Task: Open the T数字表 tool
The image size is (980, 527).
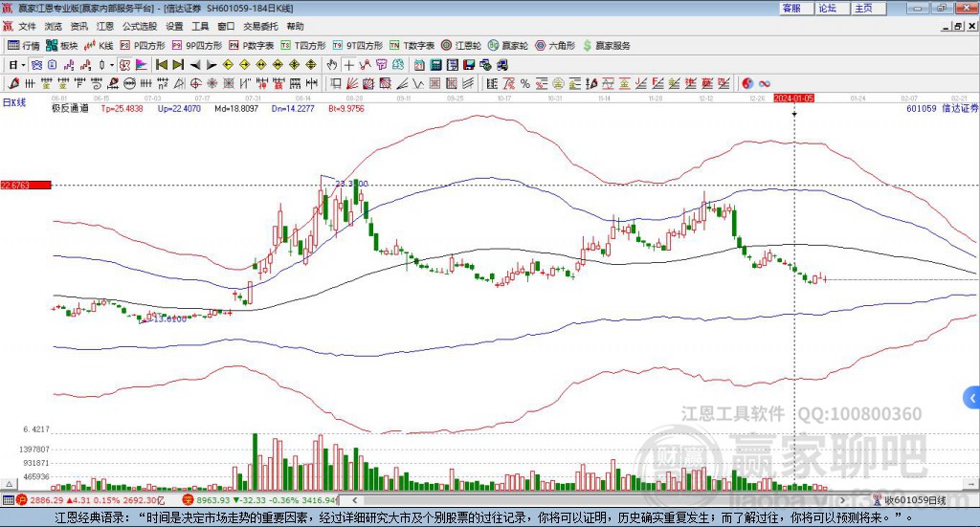Action: [412, 46]
